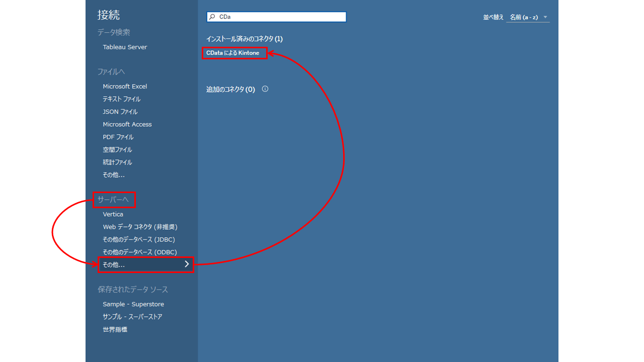Open Tableau Server connection
Screen dimensions: 644x362
pyautogui.click(x=125, y=47)
